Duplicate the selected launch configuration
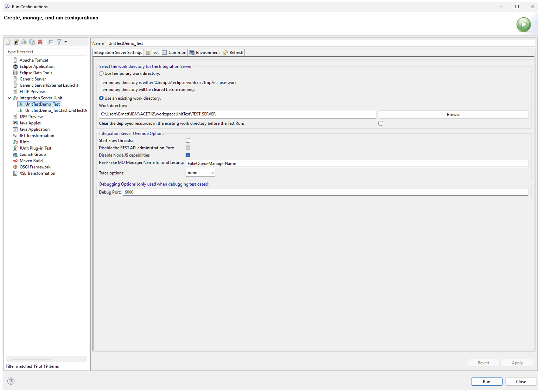This screenshot has height=392, width=541. click(32, 42)
